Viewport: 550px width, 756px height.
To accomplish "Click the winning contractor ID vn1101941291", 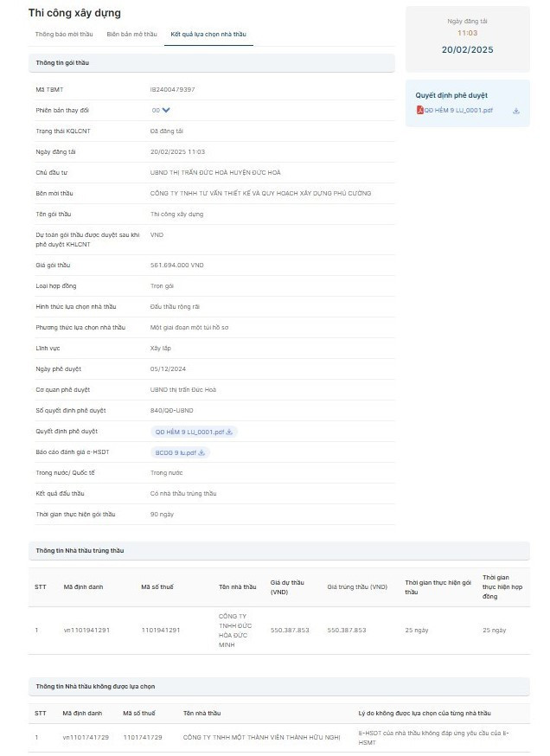I will pyautogui.click(x=86, y=631).
